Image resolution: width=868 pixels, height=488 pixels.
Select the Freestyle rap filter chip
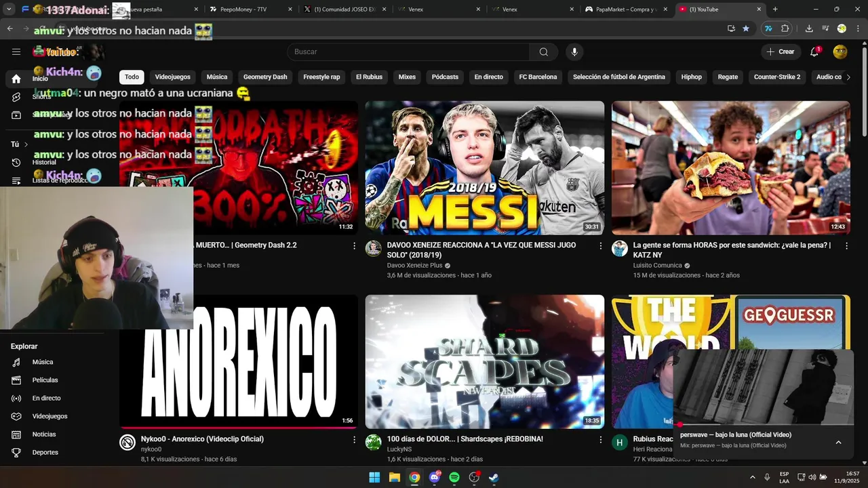pyautogui.click(x=321, y=77)
